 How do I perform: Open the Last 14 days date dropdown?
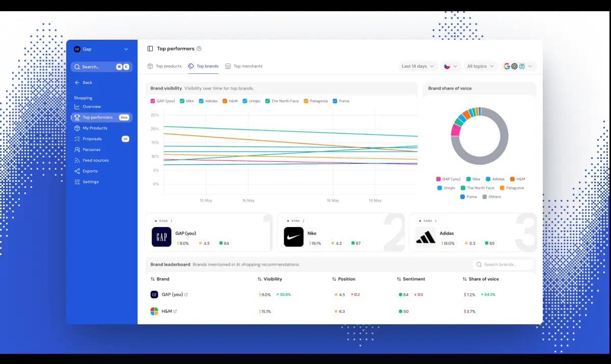tap(418, 66)
